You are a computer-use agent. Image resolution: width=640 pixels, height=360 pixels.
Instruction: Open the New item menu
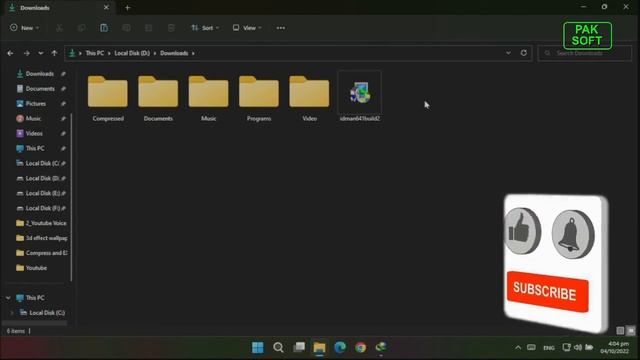coord(24,28)
